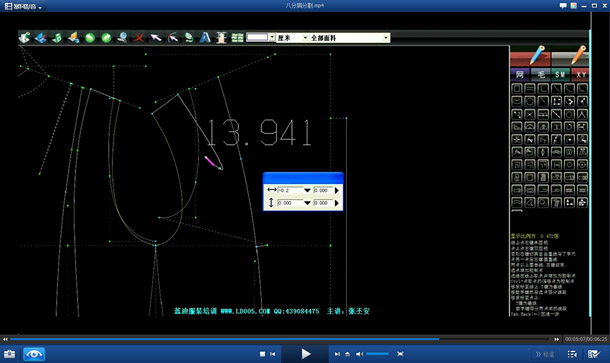Switch to the XY tab
Viewport: 610px width, 363px height.
[x=580, y=75]
